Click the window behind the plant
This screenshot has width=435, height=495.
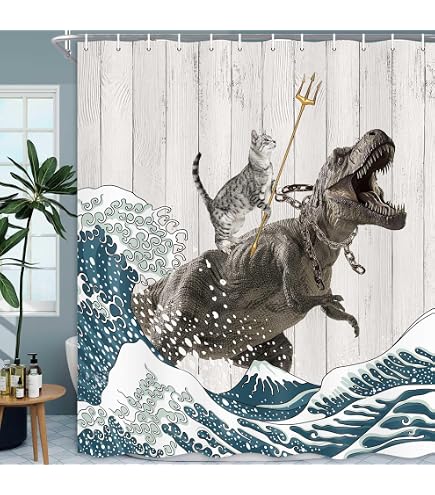[x=29, y=200]
